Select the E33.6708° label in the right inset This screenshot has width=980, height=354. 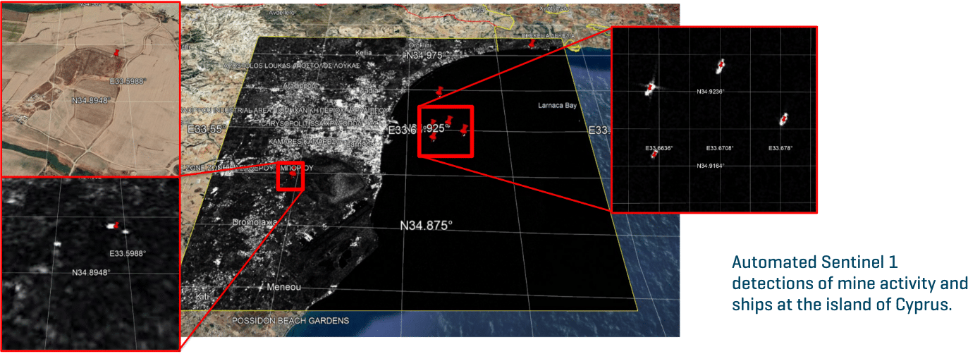720,148
